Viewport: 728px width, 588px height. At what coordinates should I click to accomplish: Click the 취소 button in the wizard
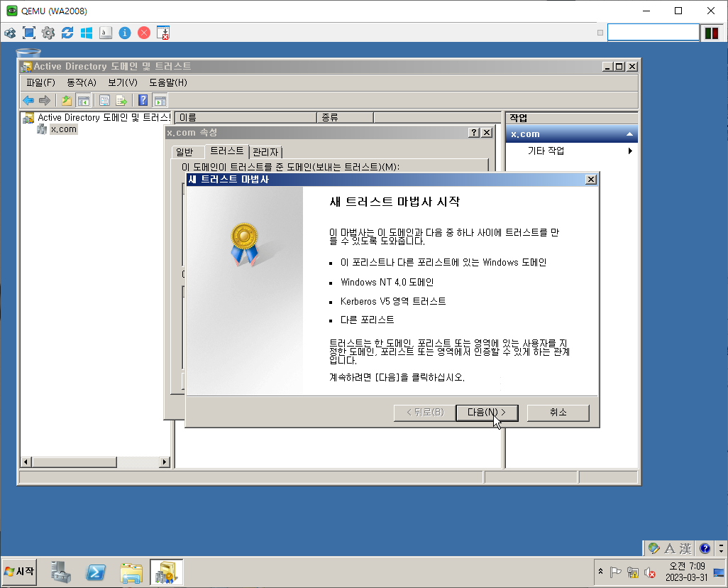click(558, 413)
